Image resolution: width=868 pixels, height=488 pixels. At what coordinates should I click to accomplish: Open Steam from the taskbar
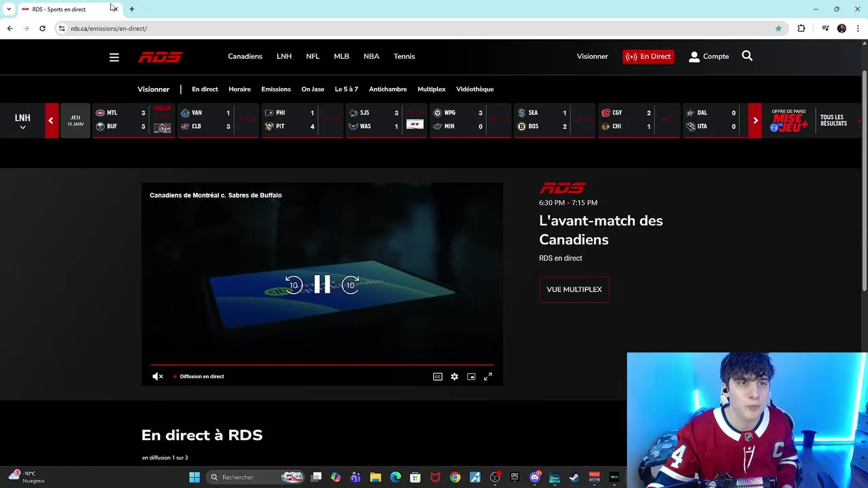point(574,477)
